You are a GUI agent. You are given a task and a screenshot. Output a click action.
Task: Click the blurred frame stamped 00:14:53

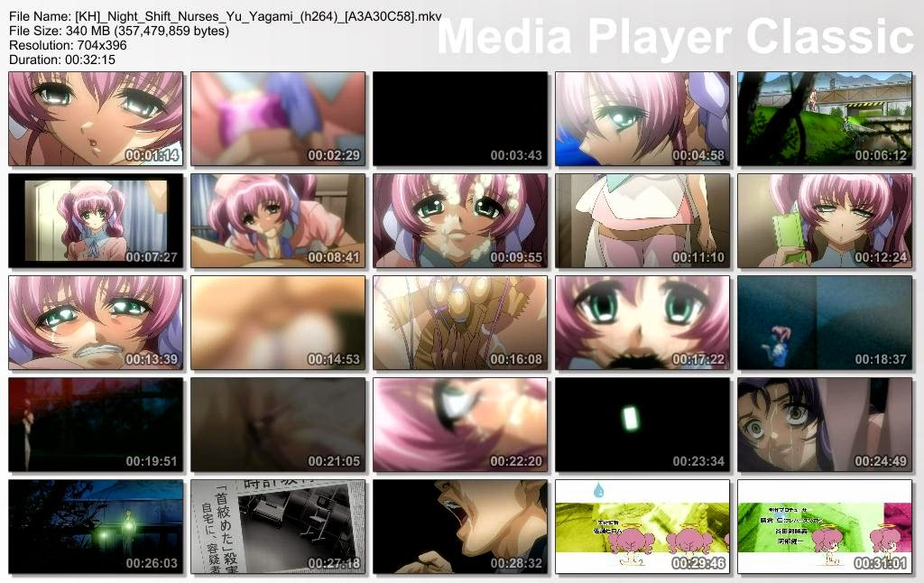[278, 323]
